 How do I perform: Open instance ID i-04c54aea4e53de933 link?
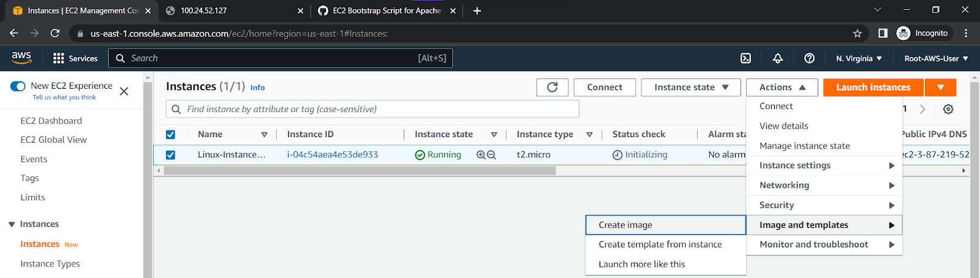coord(333,154)
